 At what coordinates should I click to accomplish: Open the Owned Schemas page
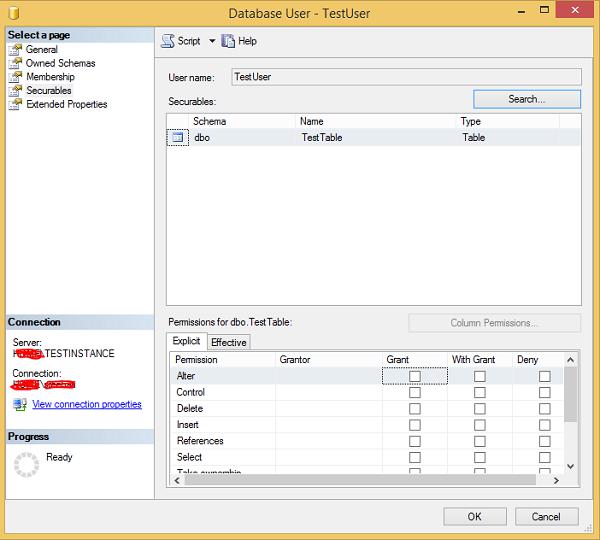(x=60, y=63)
